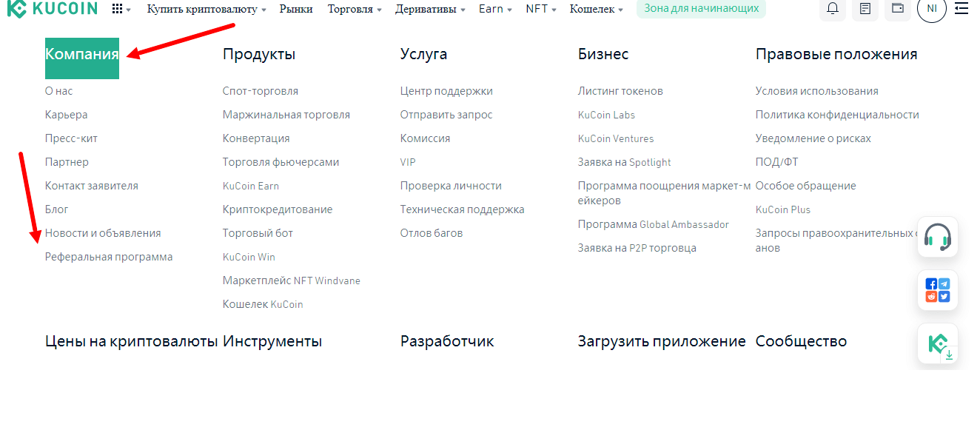Open the notifications bell icon
The image size is (980, 430).
pyautogui.click(x=833, y=9)
